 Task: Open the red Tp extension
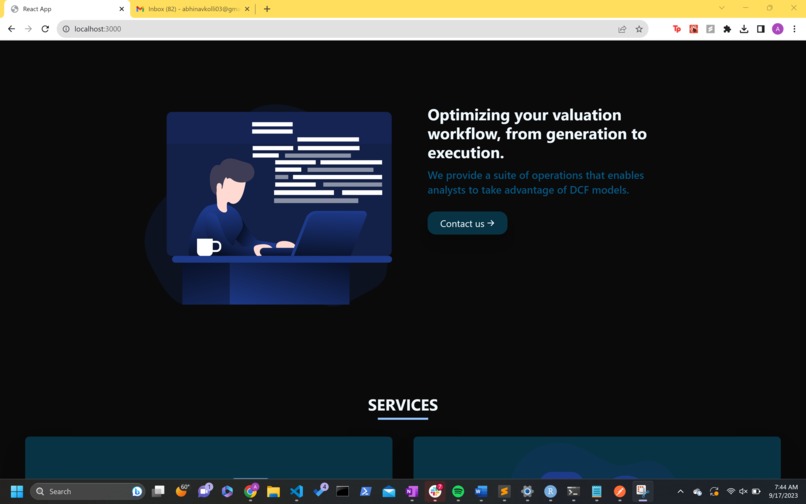coord(676,29)
